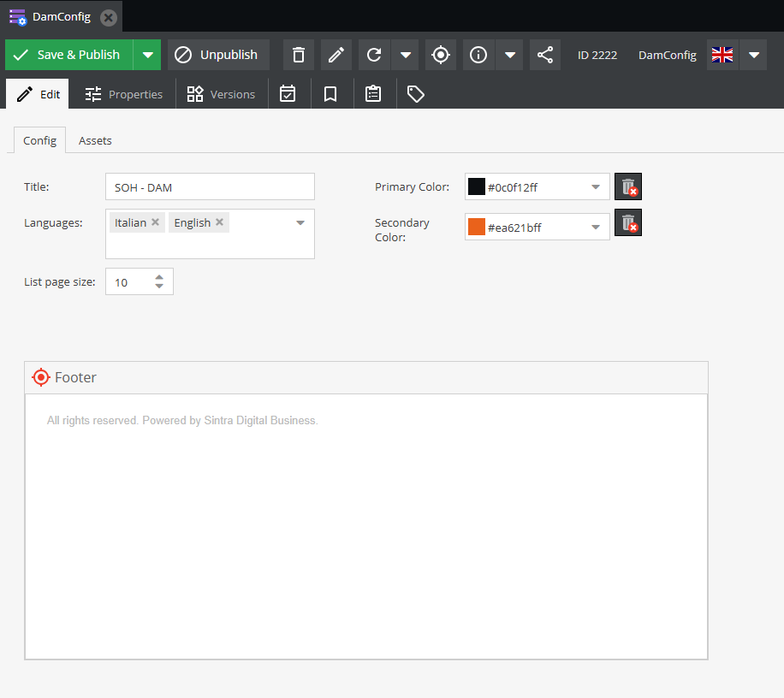Open the info icon in toolbar
The height and width of the screenshot is (698, 784).
coord(478,55)
